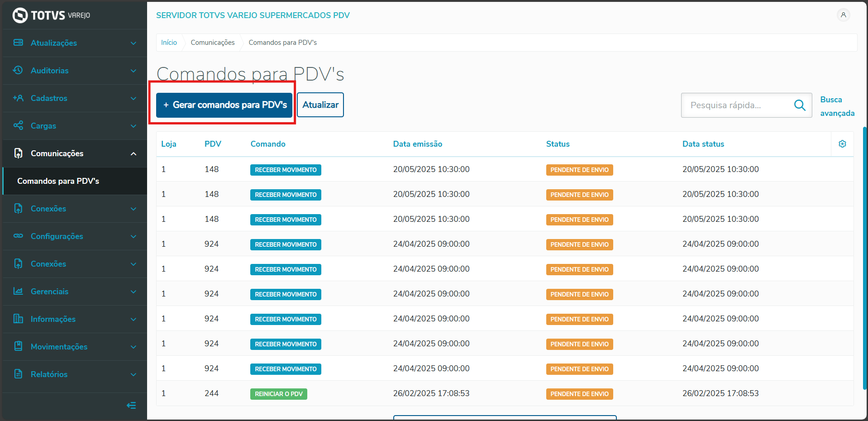The width and height of the screenshot is (868, 421).
Task: Expand the Cargas chevron
Action: 134,126
